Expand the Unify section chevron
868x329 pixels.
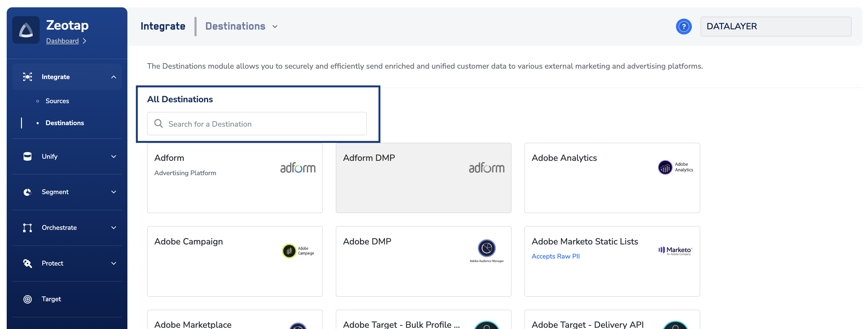click(x=114, y=156)
